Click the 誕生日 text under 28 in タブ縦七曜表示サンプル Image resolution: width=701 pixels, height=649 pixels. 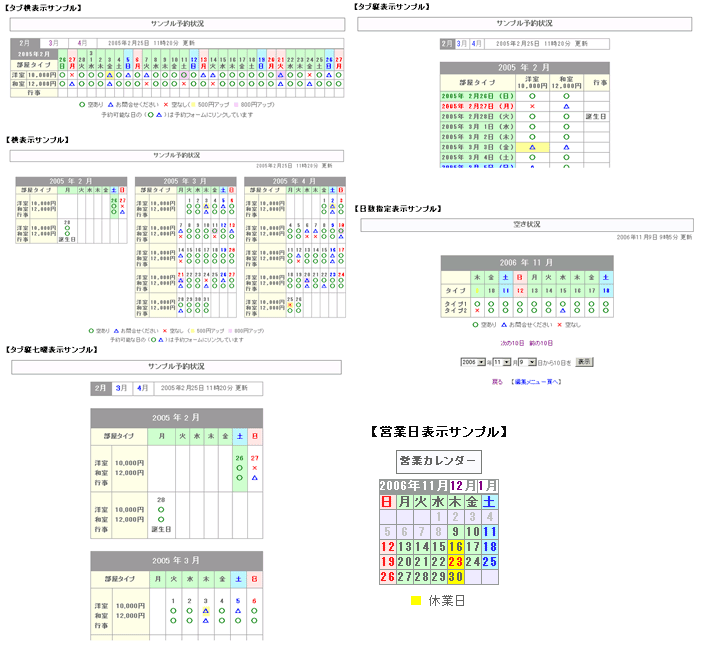161,529
